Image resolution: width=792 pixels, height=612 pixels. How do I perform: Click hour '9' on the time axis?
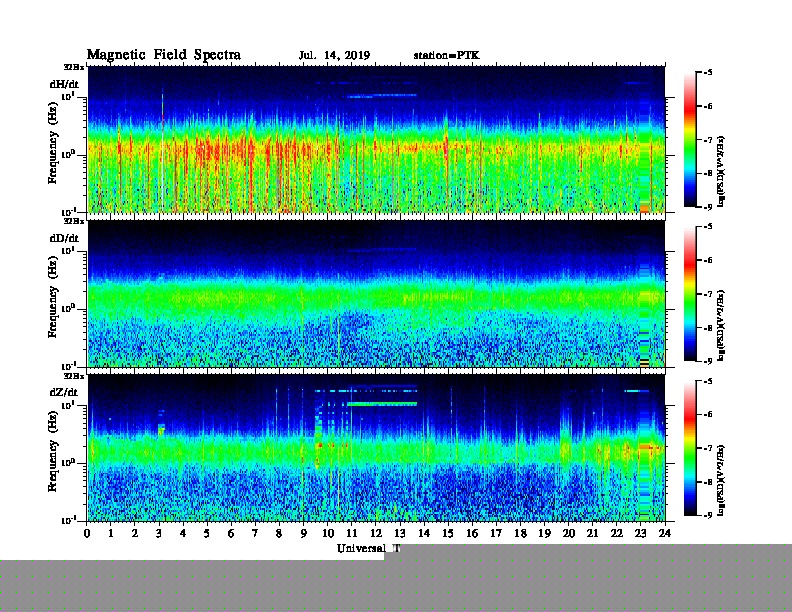[x=304, y=533]
